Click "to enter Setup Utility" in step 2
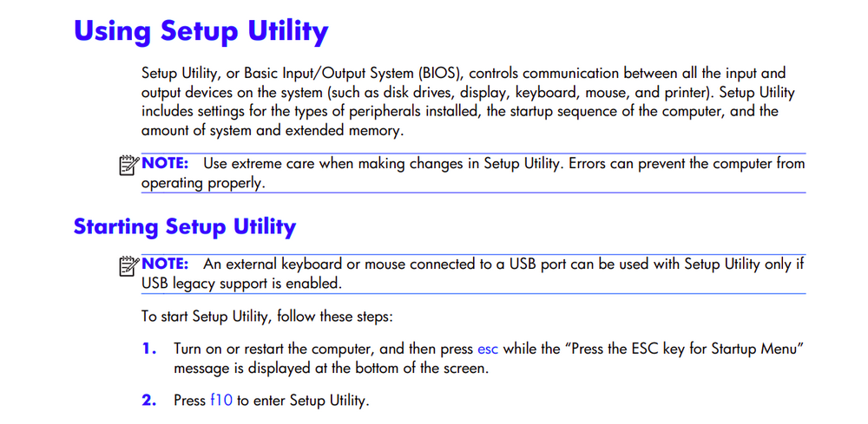 [303, 401]
